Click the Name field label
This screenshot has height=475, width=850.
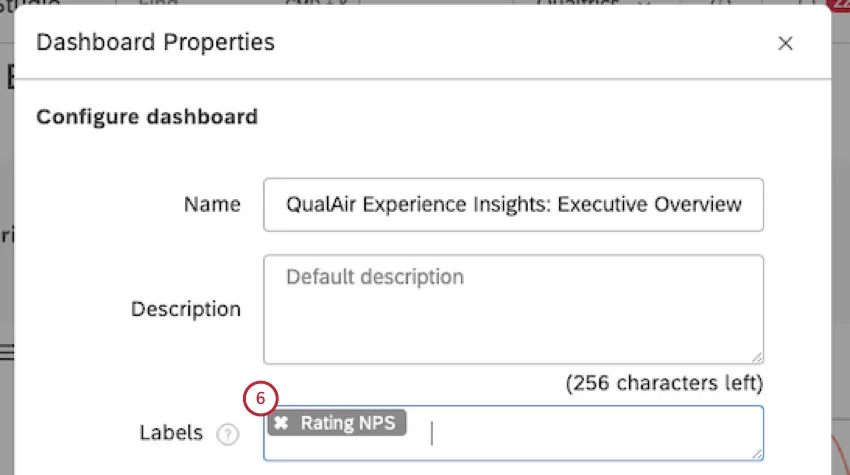tap(212, 205)
